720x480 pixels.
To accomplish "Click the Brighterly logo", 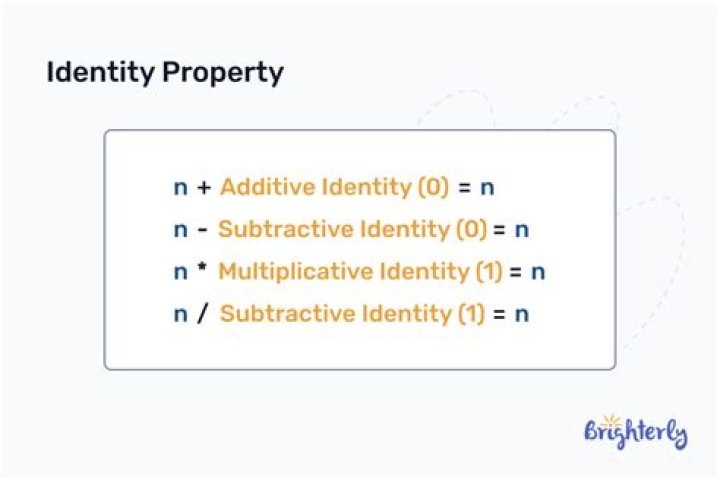I will click(636, 432).
